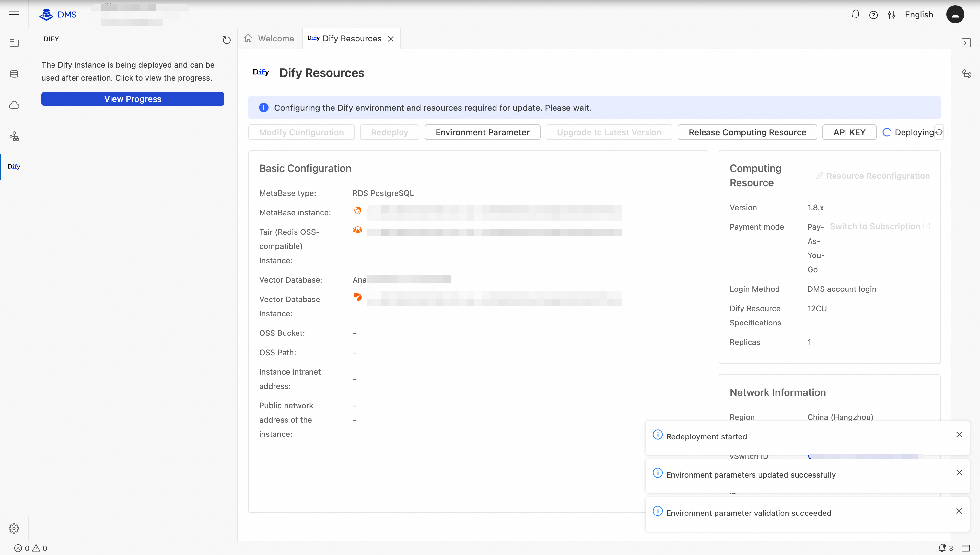Screen dimensions: 980x555
Task: Open the gear settings icon at bottom left
Action: (x=14, y=528)
